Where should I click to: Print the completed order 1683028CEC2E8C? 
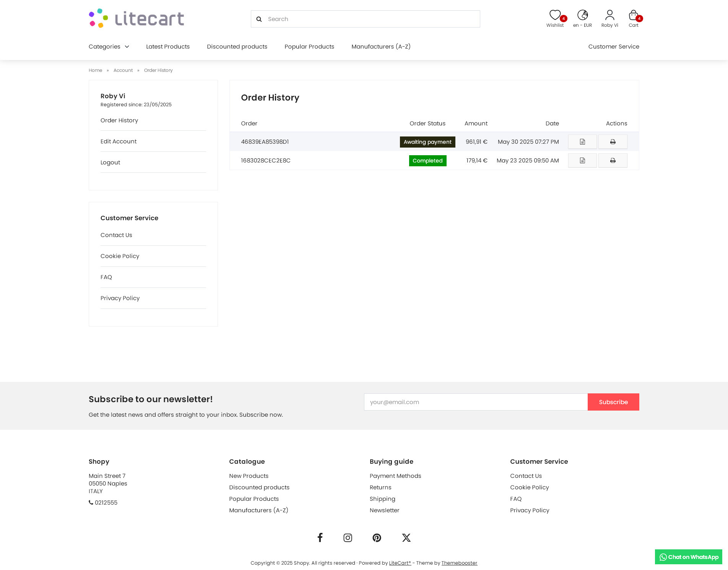coord(613,161)
